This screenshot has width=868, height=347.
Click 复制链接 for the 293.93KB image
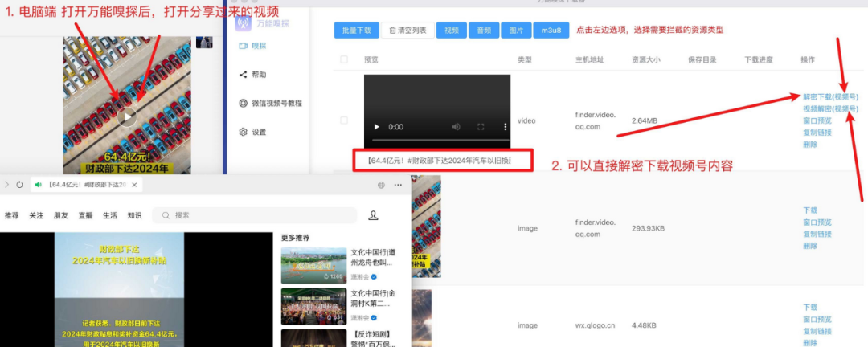pyautogui.click(x=817, y=234)
